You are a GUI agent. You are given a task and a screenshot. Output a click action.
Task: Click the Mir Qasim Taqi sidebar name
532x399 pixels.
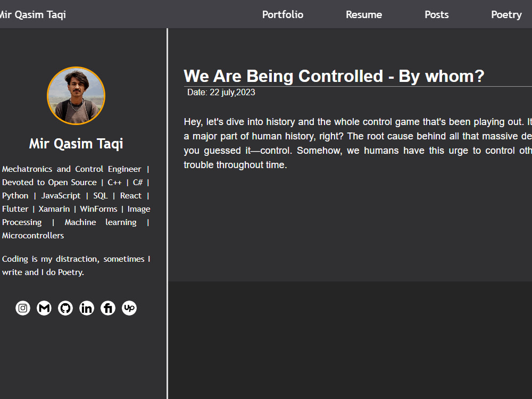(76, 144)
